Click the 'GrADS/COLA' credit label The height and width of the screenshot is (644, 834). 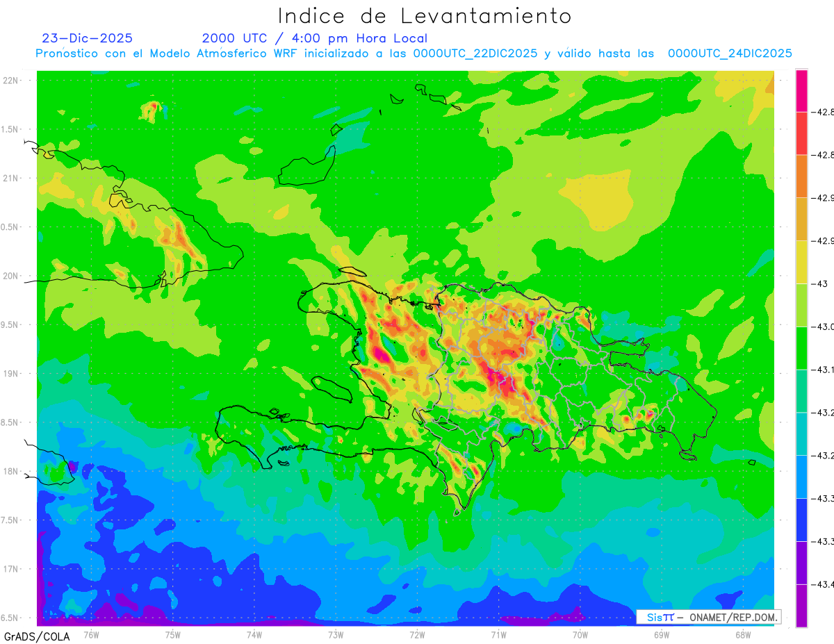click(36, 636)
